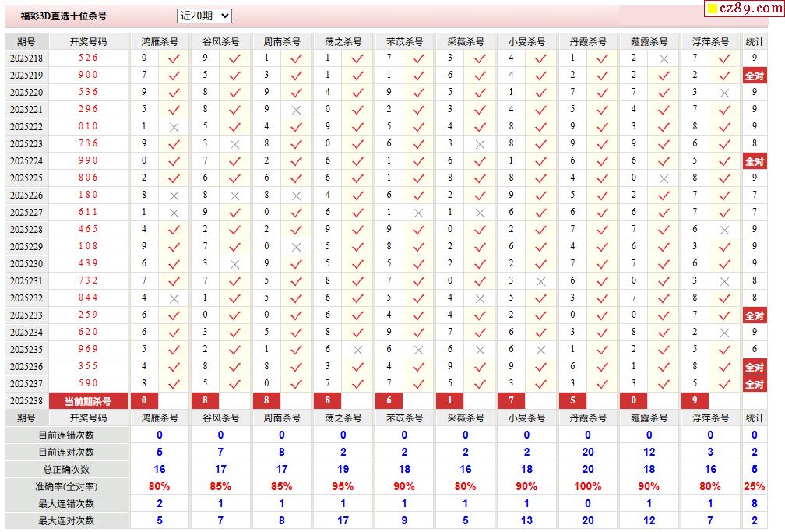Click the 100% accuracy value under 丹霞杀号
This screenshot has height=532, width=785.
tap(588, 486)
